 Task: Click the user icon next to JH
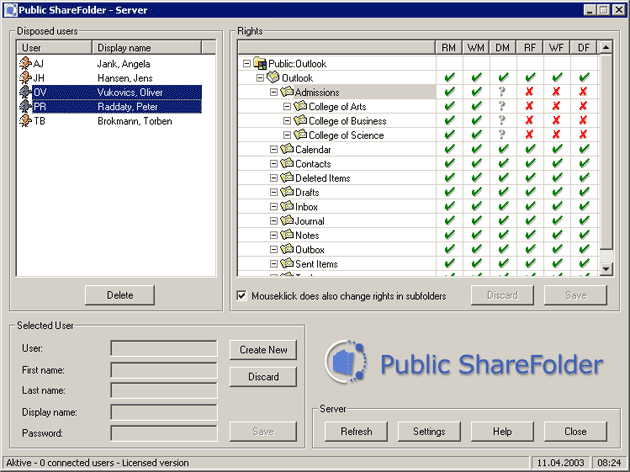coord(25,78)
